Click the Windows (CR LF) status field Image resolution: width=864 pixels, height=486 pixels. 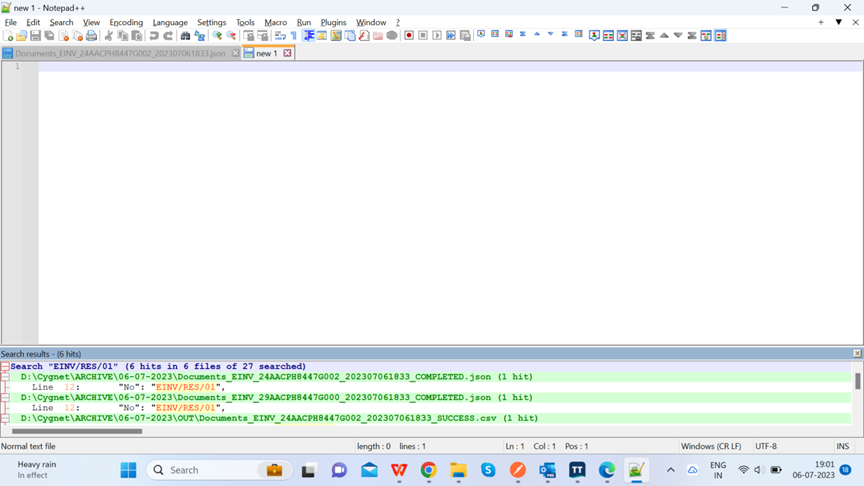pyautogui.click(x=711, y=446)
